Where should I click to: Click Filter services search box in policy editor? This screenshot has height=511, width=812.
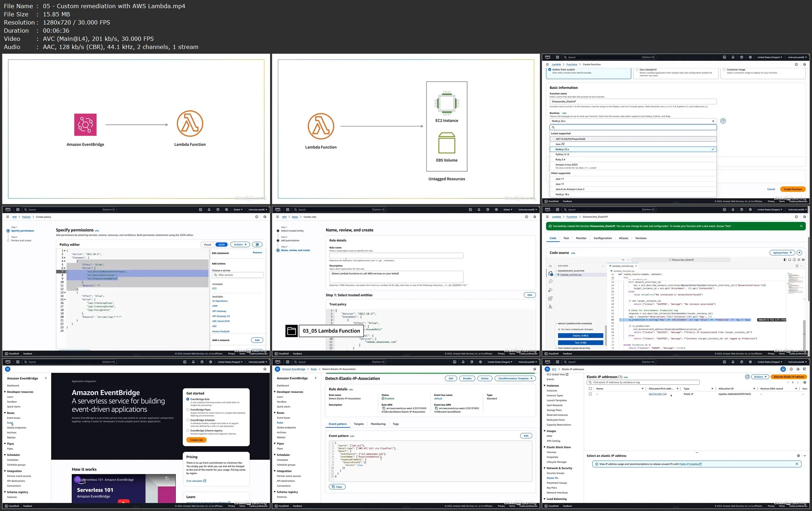click(238, 275)
